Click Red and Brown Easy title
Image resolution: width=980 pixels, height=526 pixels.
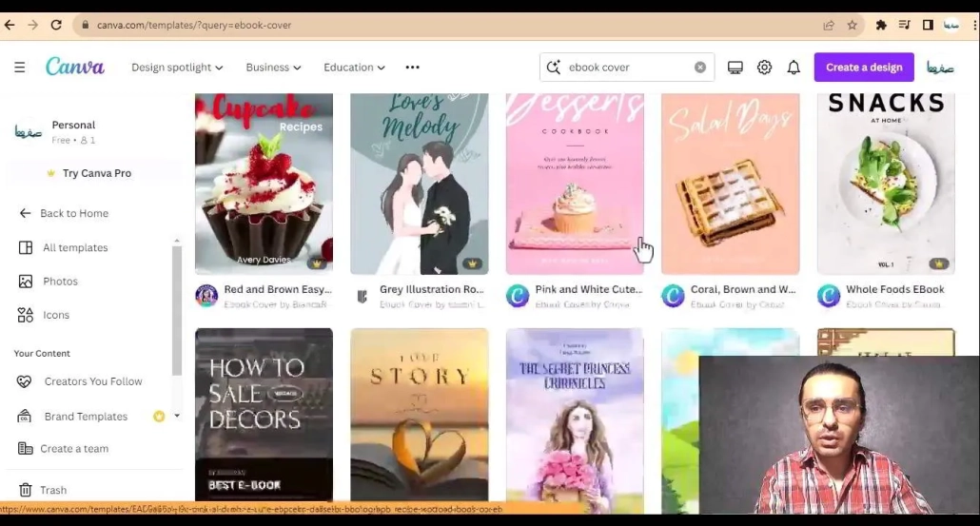(x=278, y=289)
